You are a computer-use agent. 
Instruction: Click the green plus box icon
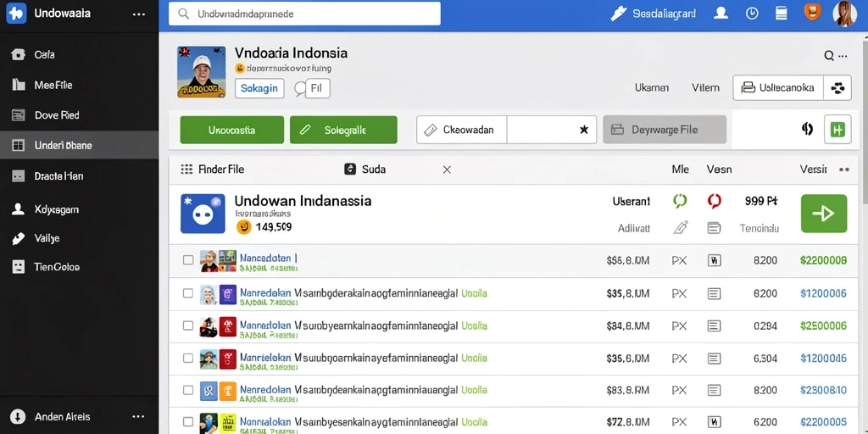coord(837,130)
